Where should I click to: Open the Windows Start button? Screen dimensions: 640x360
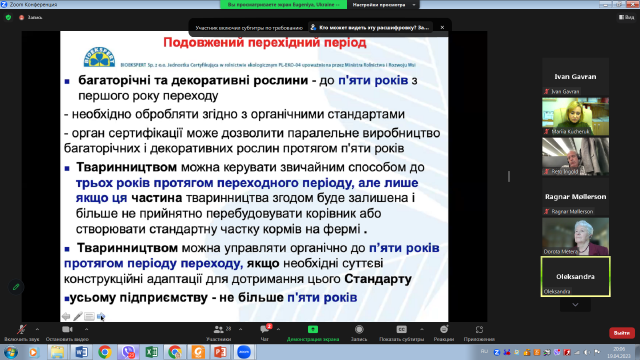point(11,352)
